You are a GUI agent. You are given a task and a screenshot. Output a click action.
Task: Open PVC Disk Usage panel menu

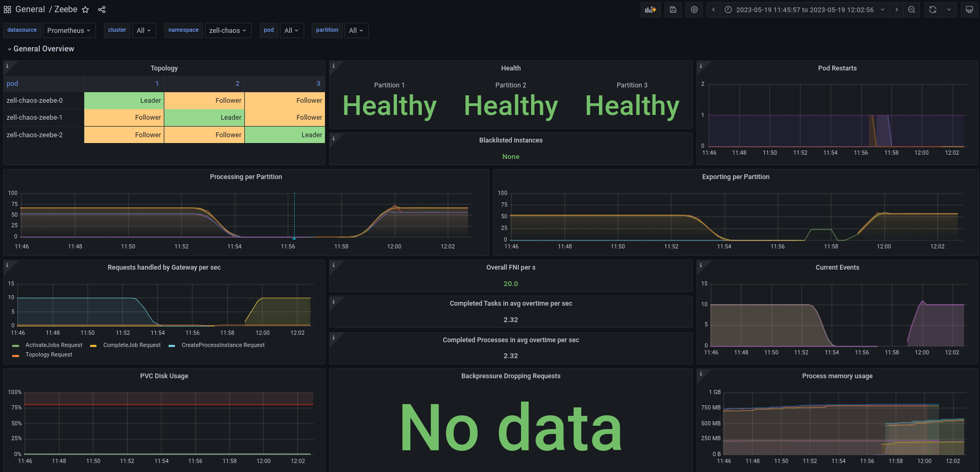tap(164, 376)
